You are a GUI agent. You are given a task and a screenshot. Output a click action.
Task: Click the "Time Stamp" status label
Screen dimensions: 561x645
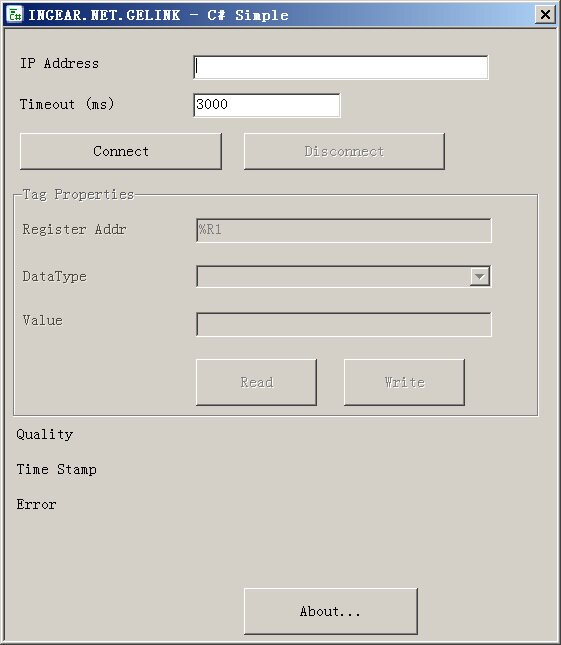[57, 469]
